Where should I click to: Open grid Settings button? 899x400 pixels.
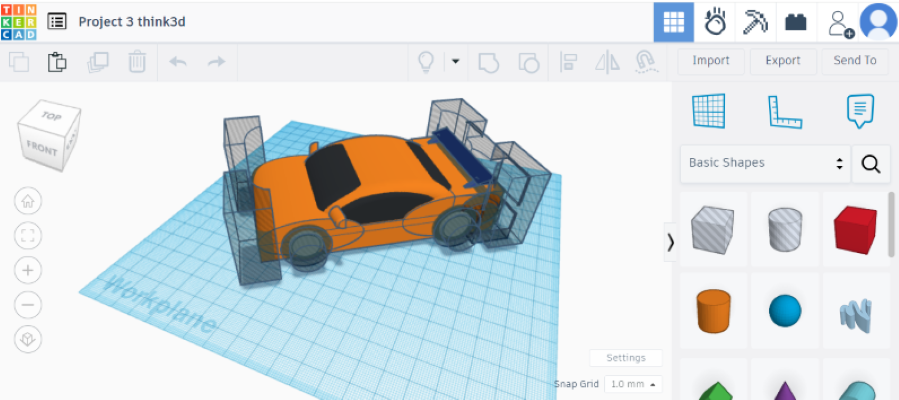626,358
